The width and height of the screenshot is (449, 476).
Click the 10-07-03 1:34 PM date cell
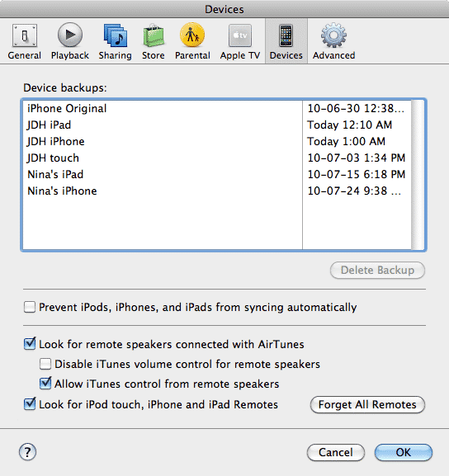(357, 158)
